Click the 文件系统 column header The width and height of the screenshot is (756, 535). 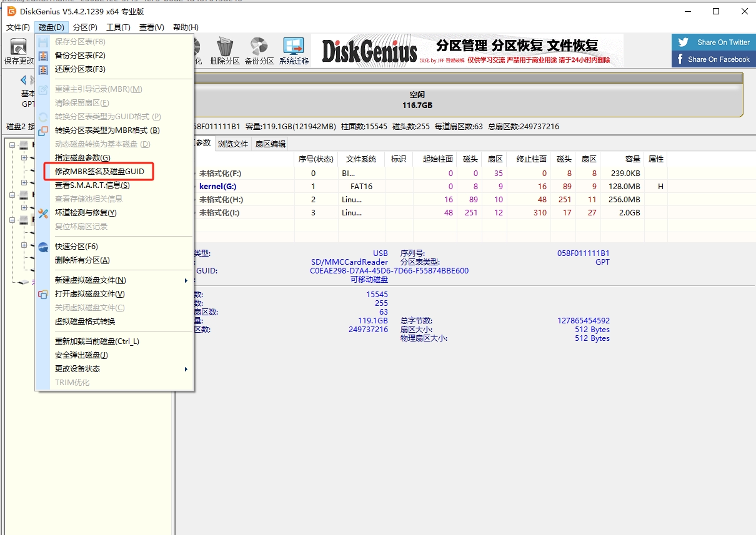coord(361,159)
